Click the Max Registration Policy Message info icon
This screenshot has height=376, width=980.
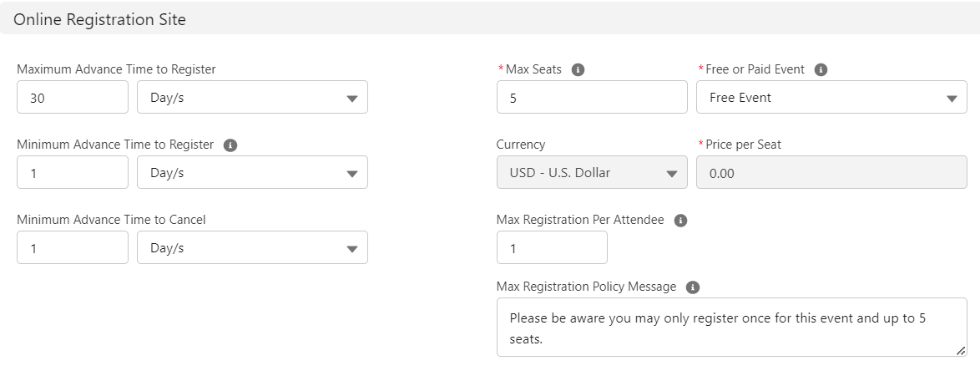point(692,287)
